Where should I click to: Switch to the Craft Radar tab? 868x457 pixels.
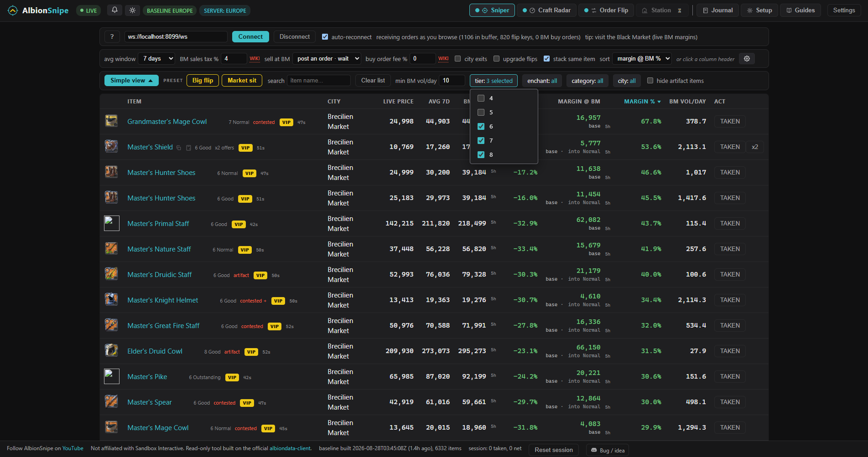[546, 10]
